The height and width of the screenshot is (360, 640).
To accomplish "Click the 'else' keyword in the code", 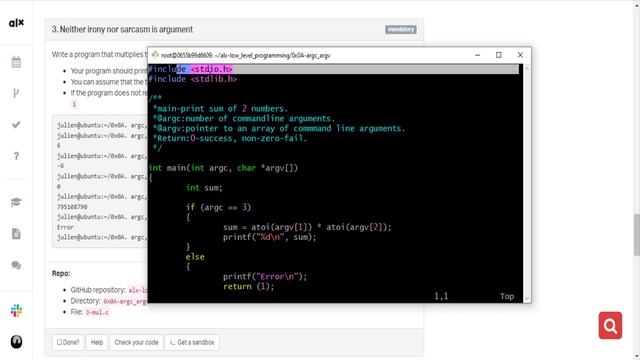I will point(195,257).
